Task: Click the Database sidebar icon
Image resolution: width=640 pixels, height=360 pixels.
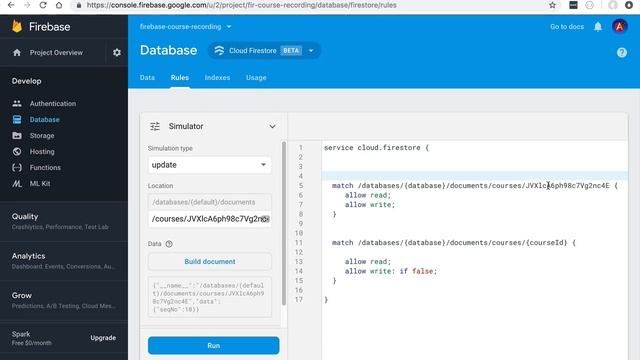Action: [17, 120]
